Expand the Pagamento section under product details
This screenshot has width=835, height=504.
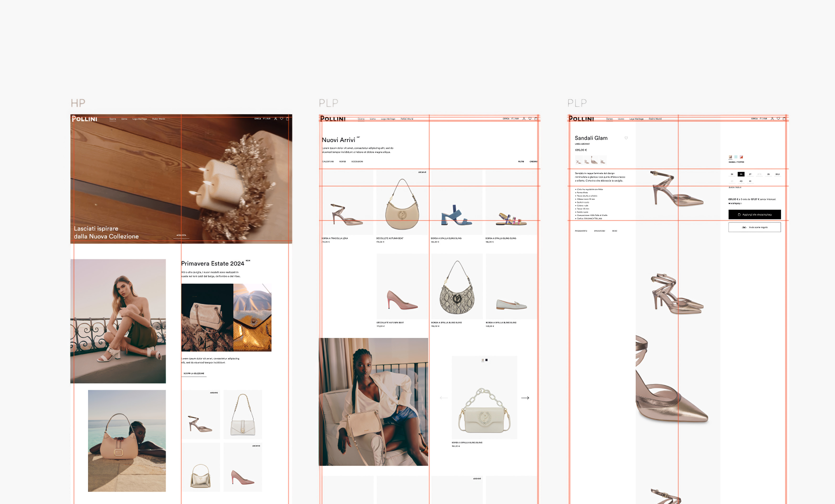click(581, 231)
